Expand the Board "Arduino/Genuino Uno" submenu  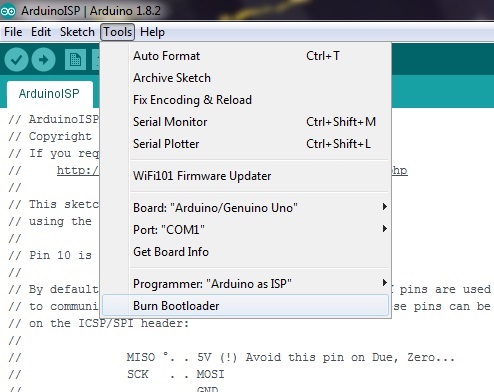pyautogui.click(x=245, y=208)
